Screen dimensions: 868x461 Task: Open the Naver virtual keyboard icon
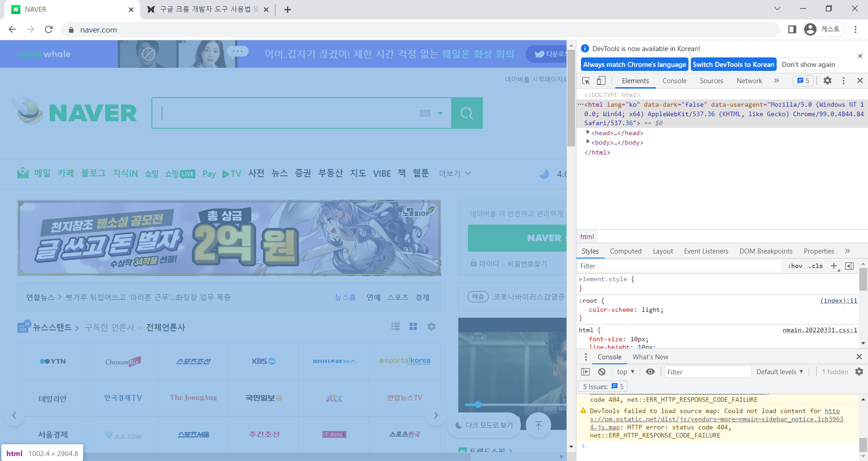[x=425, y=113]
